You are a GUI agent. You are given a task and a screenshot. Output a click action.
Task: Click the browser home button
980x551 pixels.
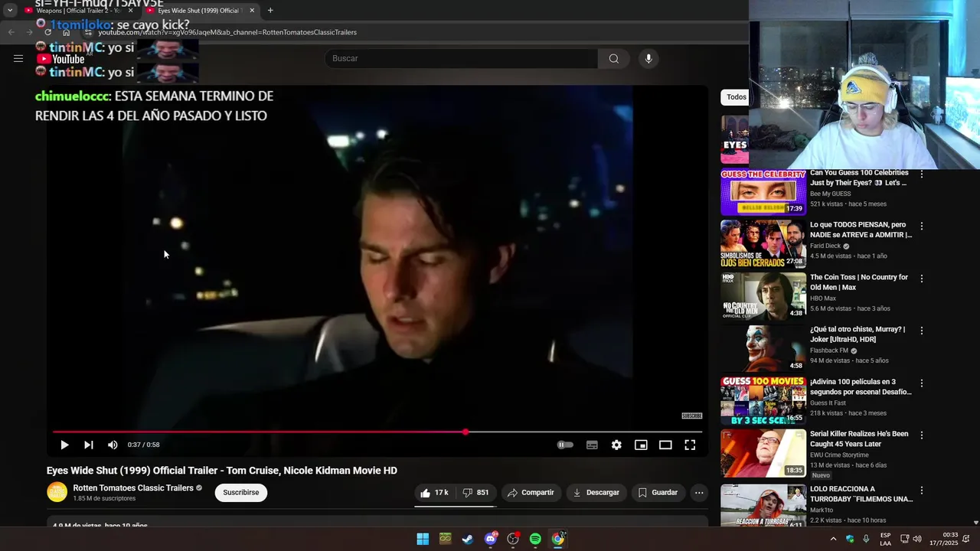(x=67, y=32)
